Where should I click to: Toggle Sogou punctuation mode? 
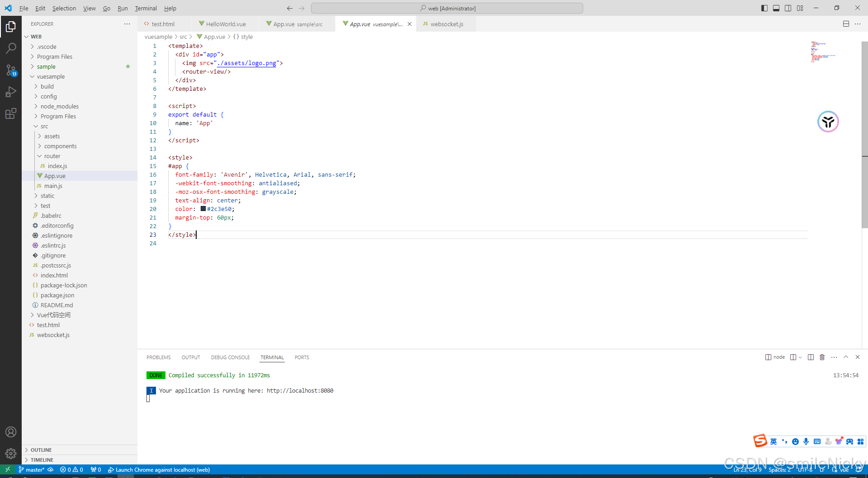pos(784,441)
